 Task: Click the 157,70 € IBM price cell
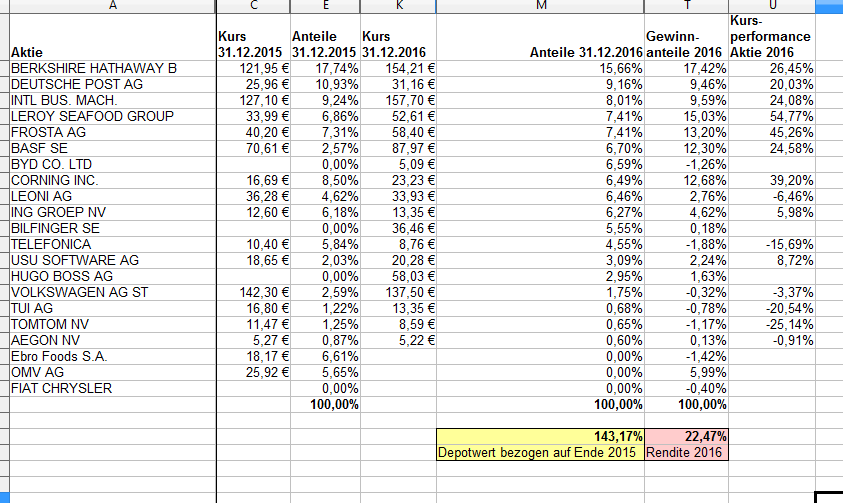click(398, 100)
